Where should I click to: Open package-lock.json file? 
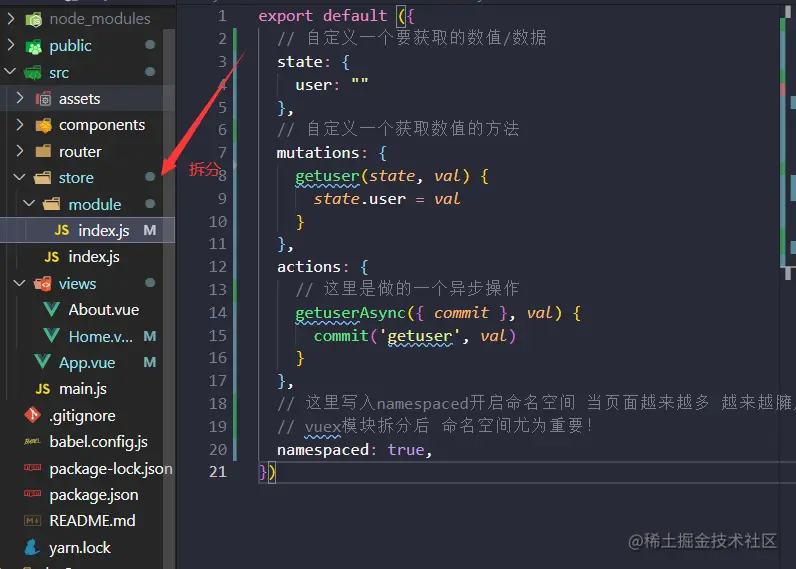(87, 468)
